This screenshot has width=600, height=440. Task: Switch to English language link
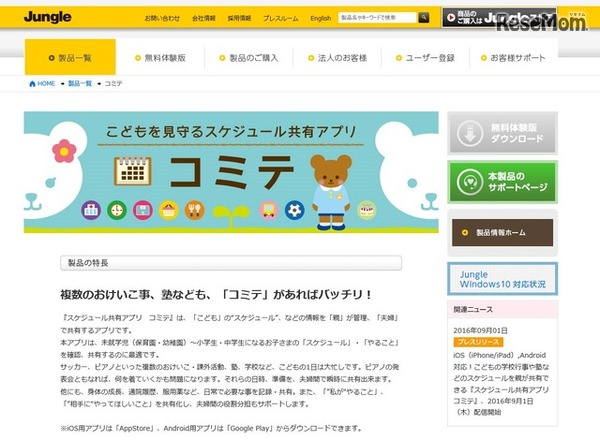pyautogui.click(x=321, y=18)
